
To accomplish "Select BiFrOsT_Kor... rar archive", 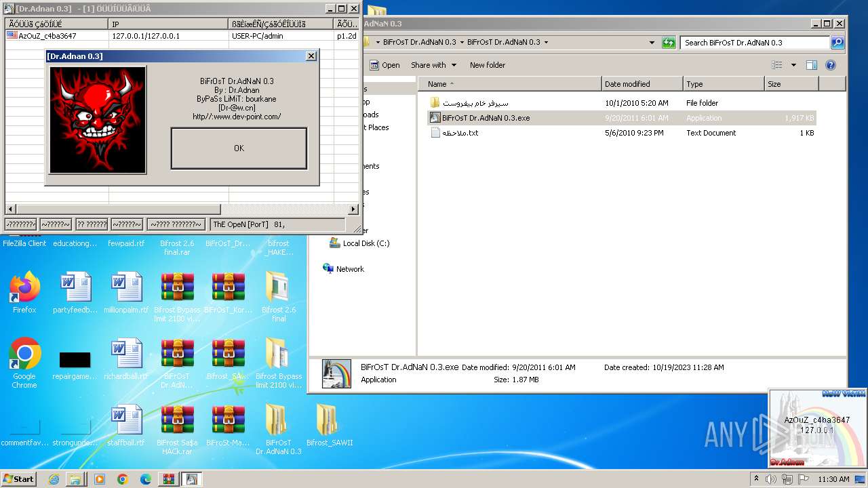I will pyautogui.click(x=228, y=293).
